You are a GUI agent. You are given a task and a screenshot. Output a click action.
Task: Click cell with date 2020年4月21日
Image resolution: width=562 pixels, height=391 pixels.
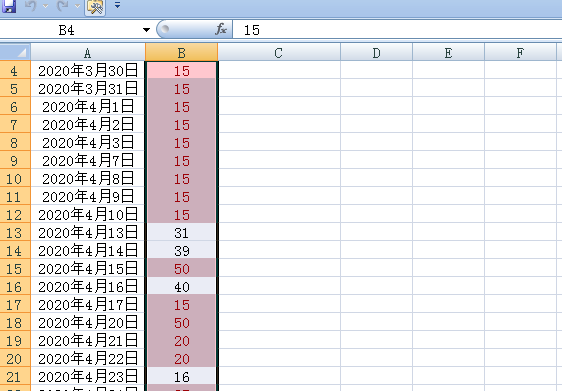pos(88,340)
